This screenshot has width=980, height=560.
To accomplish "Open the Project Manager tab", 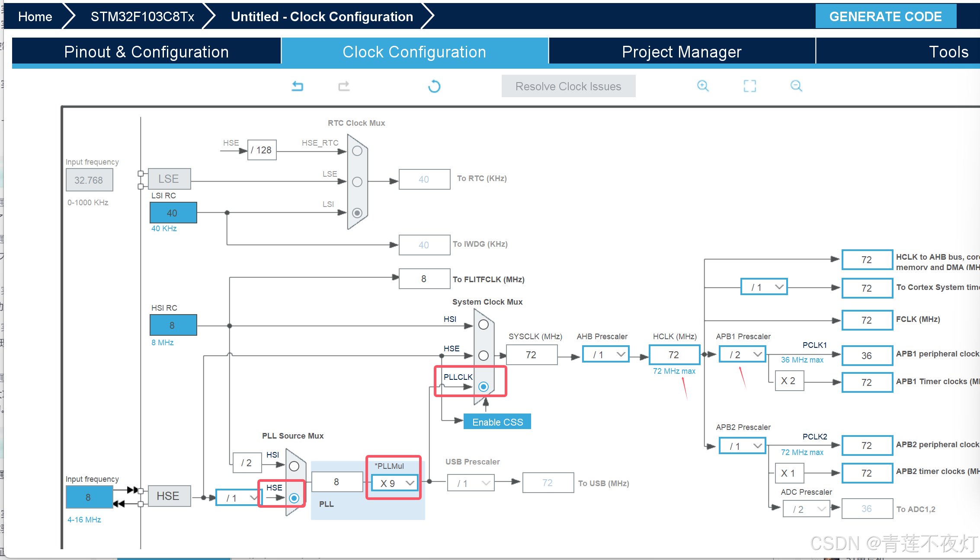I will [x=682, y=52].
